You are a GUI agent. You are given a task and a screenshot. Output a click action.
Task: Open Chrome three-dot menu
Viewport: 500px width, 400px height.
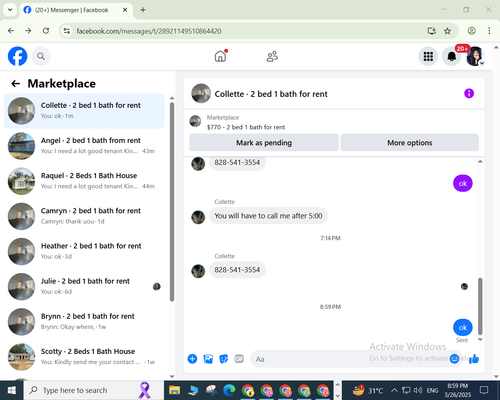pyautogui.click(x=489, y=31)
